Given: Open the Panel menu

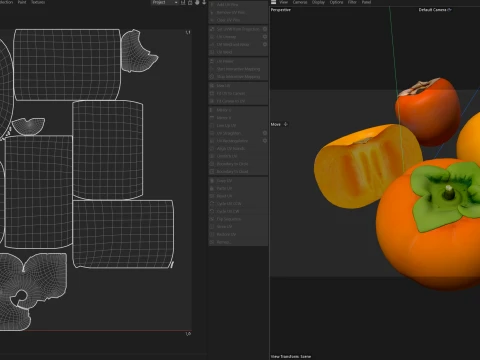Looking at the screenshot, I should (x=366, y=2).
